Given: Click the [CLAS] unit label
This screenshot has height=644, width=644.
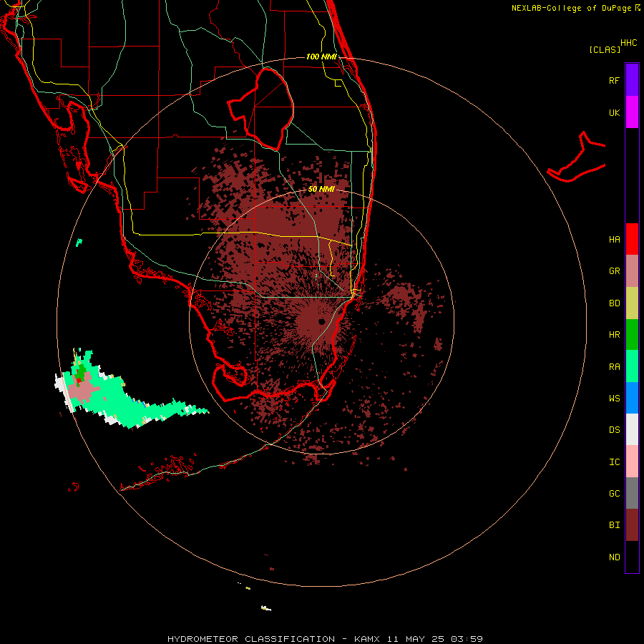Looking at the screenshot, I should [605, 49].
